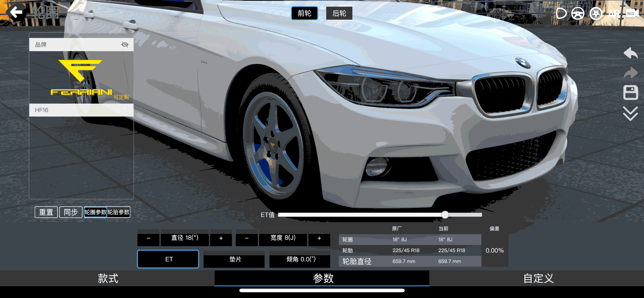The image size is (644, 298).
Task: Click the 同步 sync button
Action: (x=70, y=212)
